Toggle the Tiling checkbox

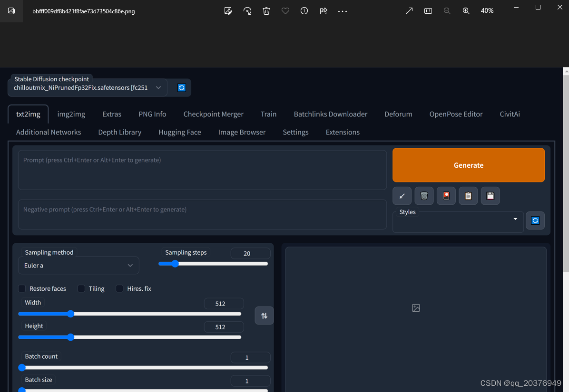(x=81, y=289)
